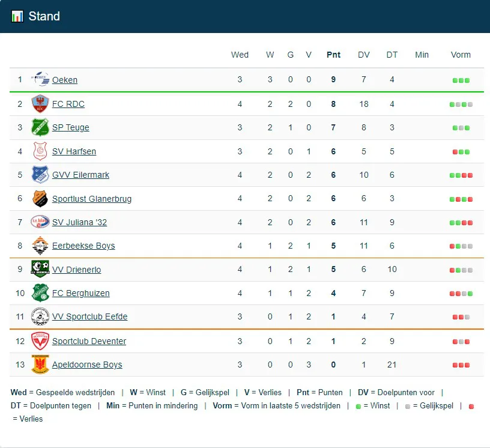This screenshot has height=448, width=490.
Task: Open the FC Berghuizen team page
Action: 81,293
